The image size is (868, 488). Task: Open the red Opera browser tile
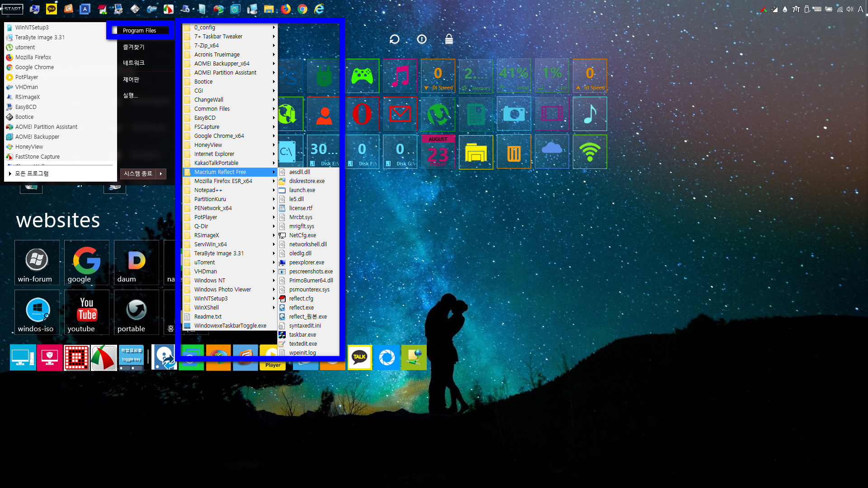click(x=362, y=114)
